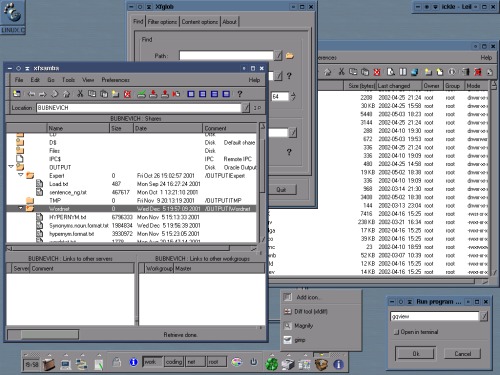Click the Copy icon in xfsamba toolbar

coord(92,94)
